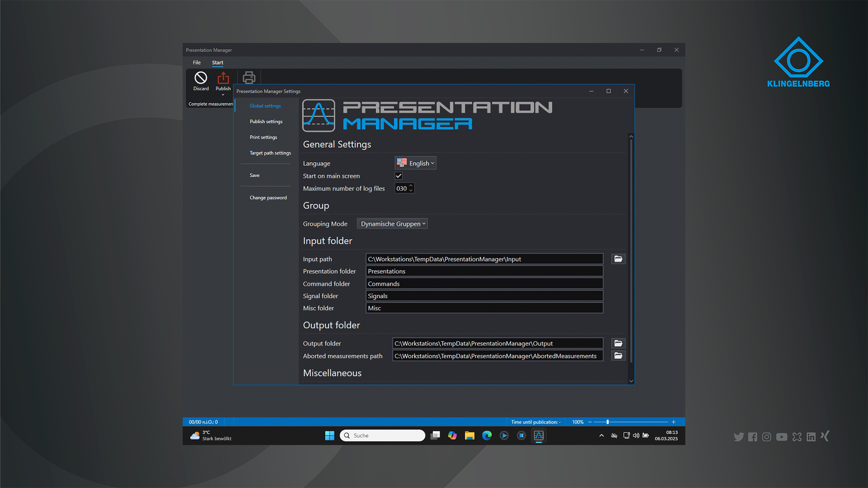The width and height of the screenshot is (868, 488).
Task: Click the Presentation folder field
Action: 484,271
